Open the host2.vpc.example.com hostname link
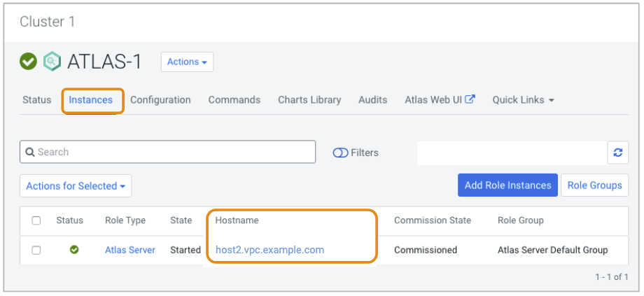Screen dimensions: 644x296 coord(269,250)
